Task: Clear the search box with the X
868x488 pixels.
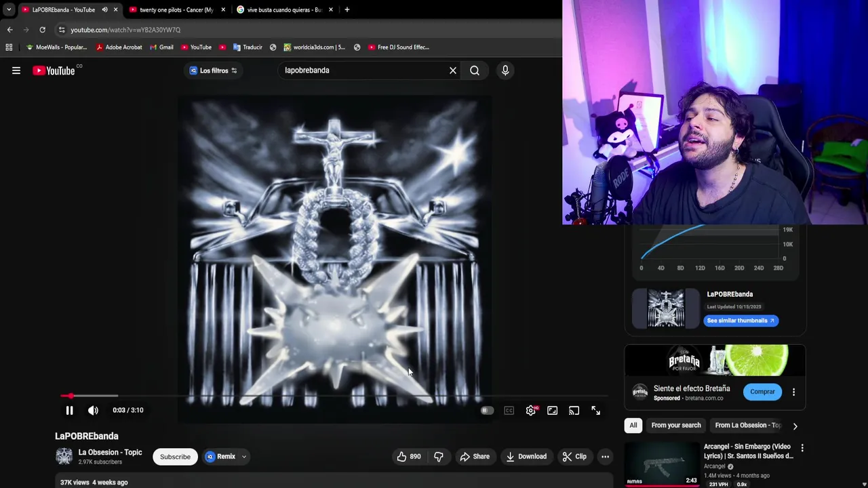Action: pos(453,70)
